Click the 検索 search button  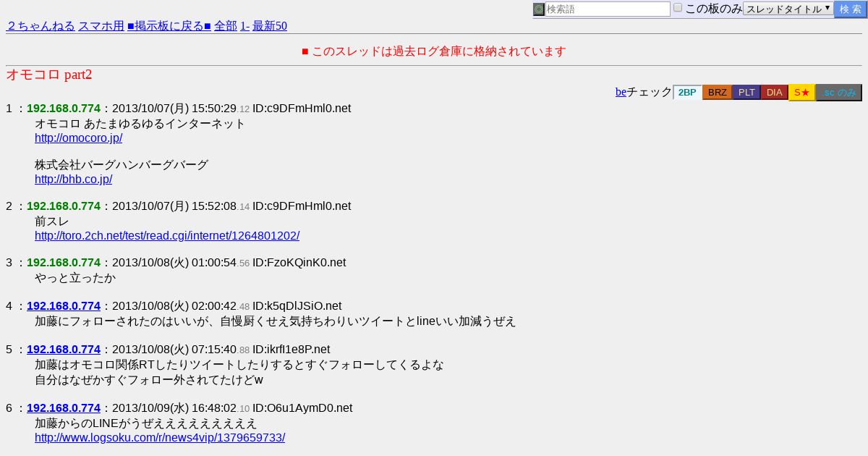pyautogui.click(x=851, y=9)
